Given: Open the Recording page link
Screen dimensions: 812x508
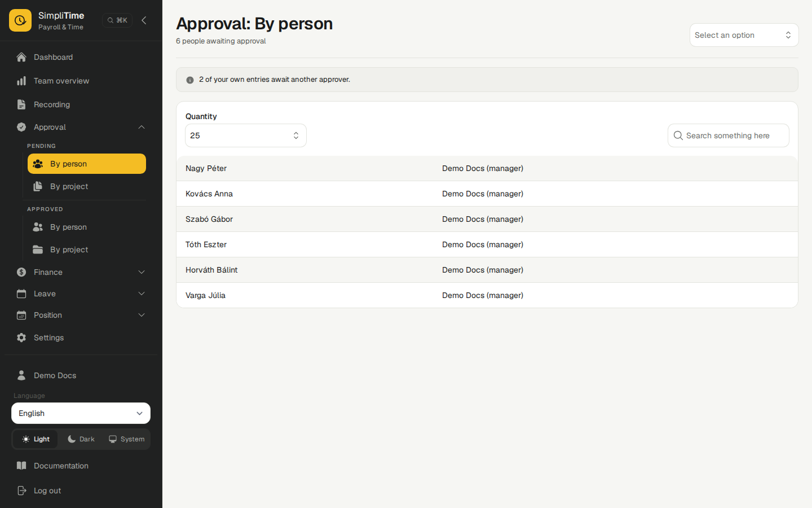Looking at the screenshot, I should tap(81, 104).
